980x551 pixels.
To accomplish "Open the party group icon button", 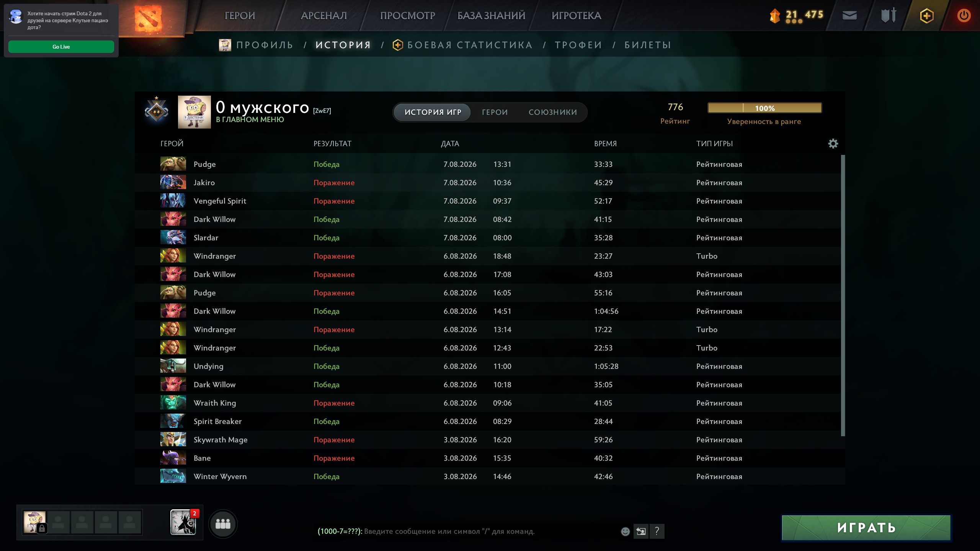I will click(x=223, y=524).
